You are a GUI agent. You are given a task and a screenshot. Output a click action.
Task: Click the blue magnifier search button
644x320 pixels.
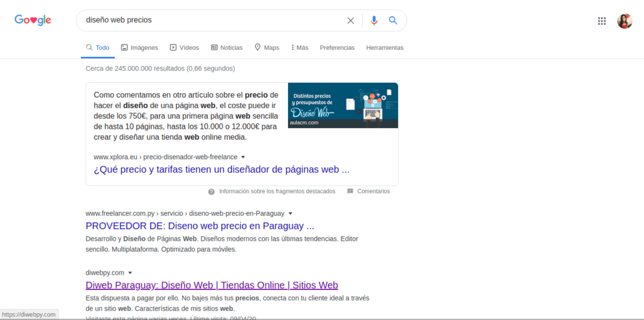click(x=393, y=21)
